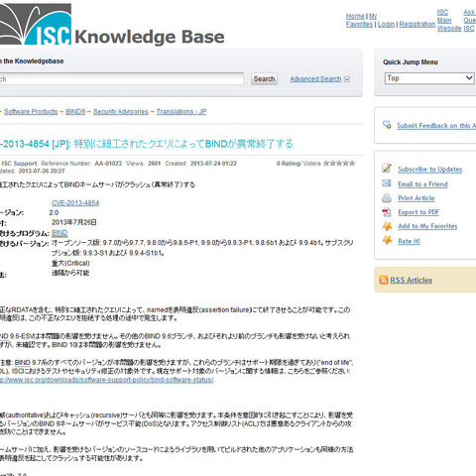The height and width of the screenshot is (476, 476).
Task: Expand the Advanced Search arrow icon
Action: (347, 79)
